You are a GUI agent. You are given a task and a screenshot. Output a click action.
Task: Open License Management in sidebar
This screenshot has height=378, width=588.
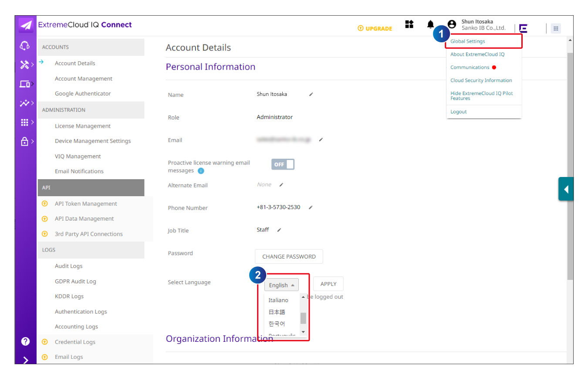pos(83,126)
